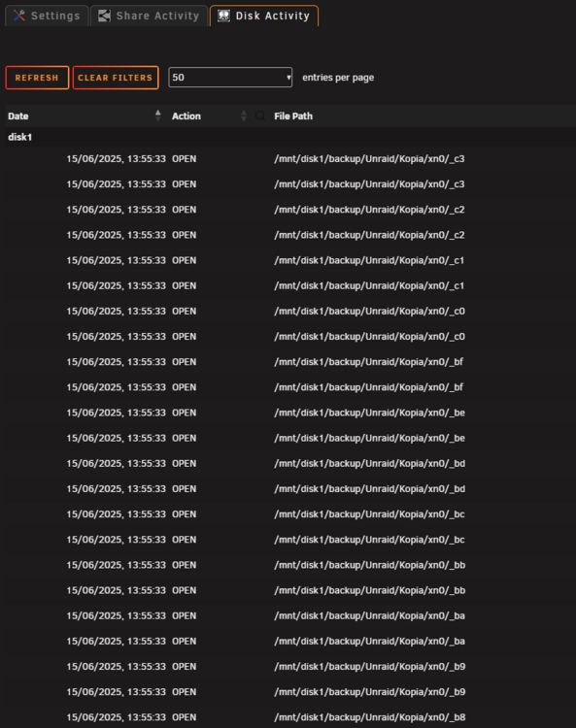This screenshot has height=728, width=576.
Task: Toggle the Date column sort arrows
Action: tap(158, 116)
